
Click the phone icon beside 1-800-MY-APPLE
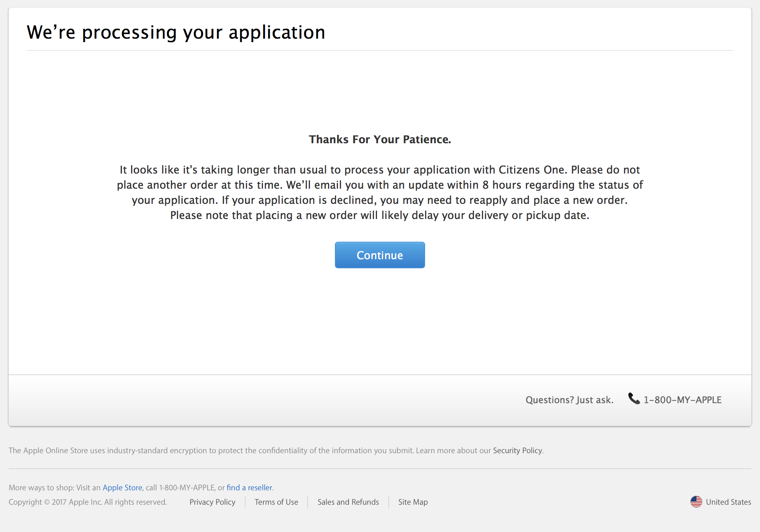coord(634,398)
